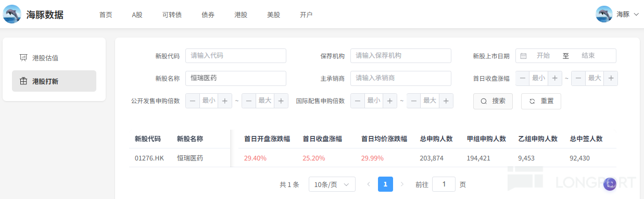The height and width of the screenshot is (199, 644).
Task: Click the 前往 page number input
Action: click(x=444, y=184)
